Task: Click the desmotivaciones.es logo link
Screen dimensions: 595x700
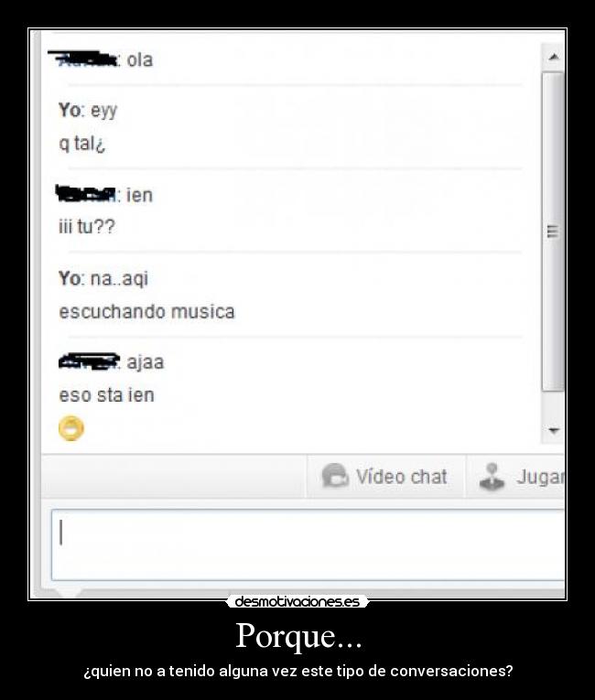Action: coord(297,602)
